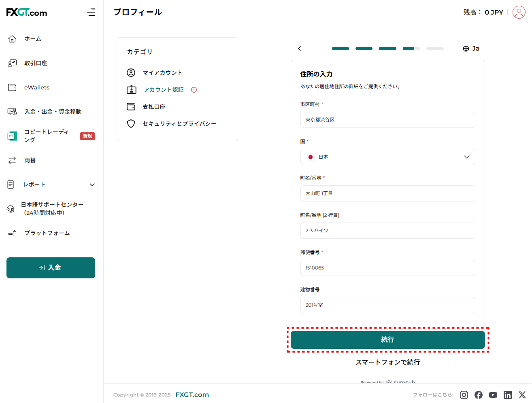Click スマートフォンで続行 link
The width and height of the screenshot is (532, 403).
(387, 362)
